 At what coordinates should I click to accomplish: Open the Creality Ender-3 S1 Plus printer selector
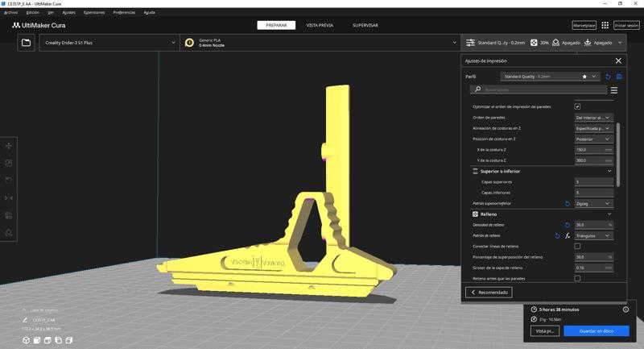(x=109, y=43)
